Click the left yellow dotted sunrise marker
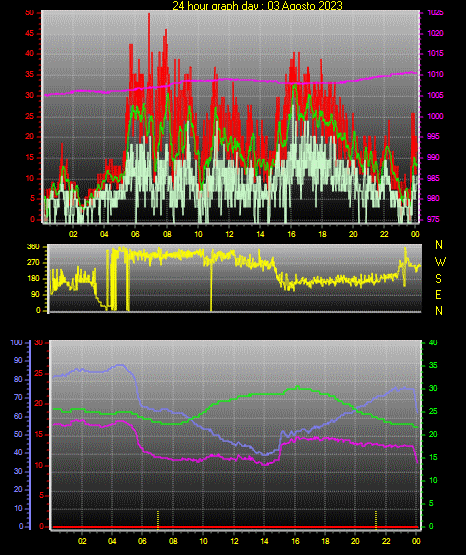 pyautogui.click(x=158, y=520)
